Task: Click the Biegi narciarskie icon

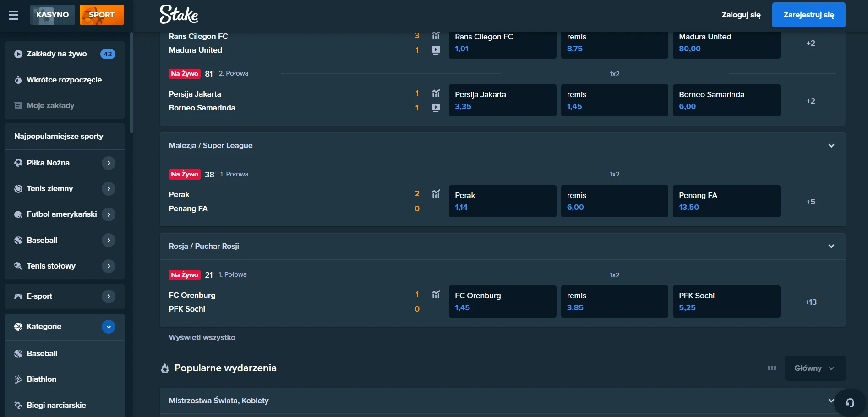Action: (18, 405)
